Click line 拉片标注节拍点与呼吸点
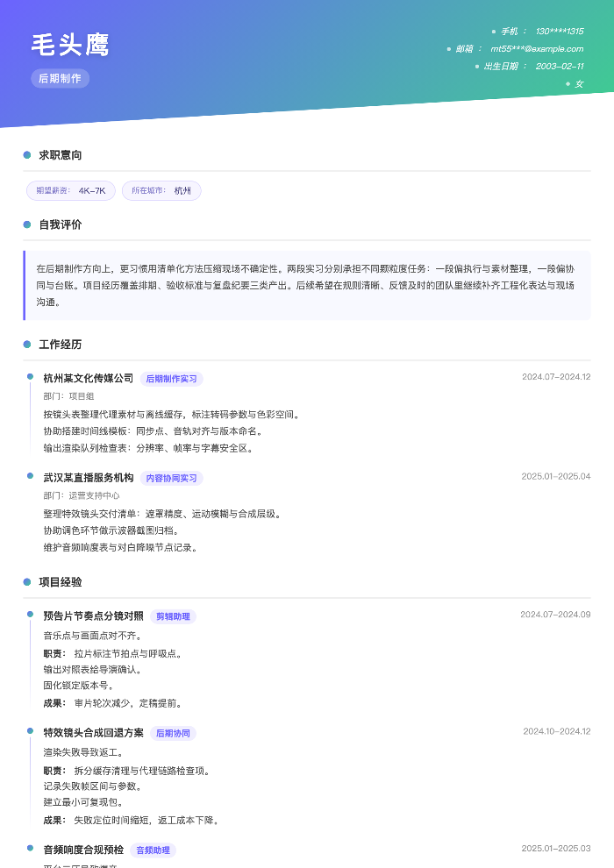The image size is (614, 868). coord(128,654)
